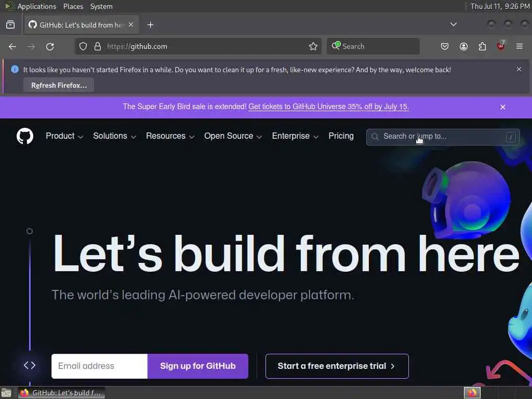
Task: Close the purple Universe sale banner
Action: click(503, 107)
